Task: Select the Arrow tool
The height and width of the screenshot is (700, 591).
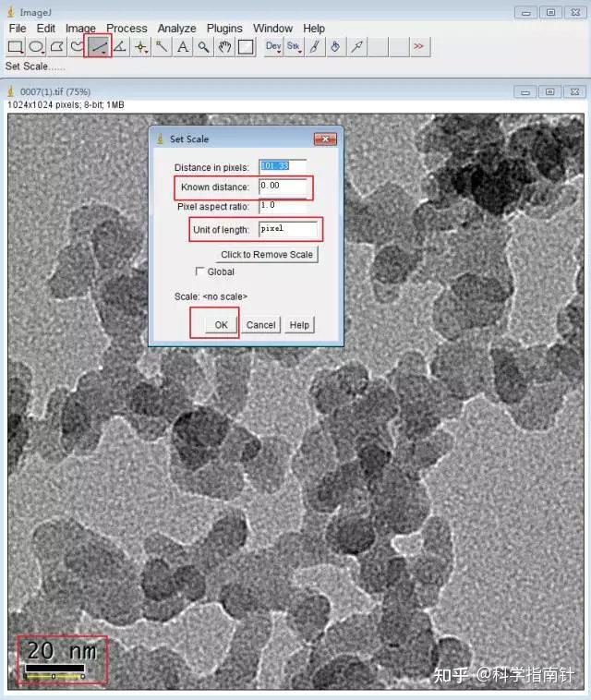Action: coord(356,46)
